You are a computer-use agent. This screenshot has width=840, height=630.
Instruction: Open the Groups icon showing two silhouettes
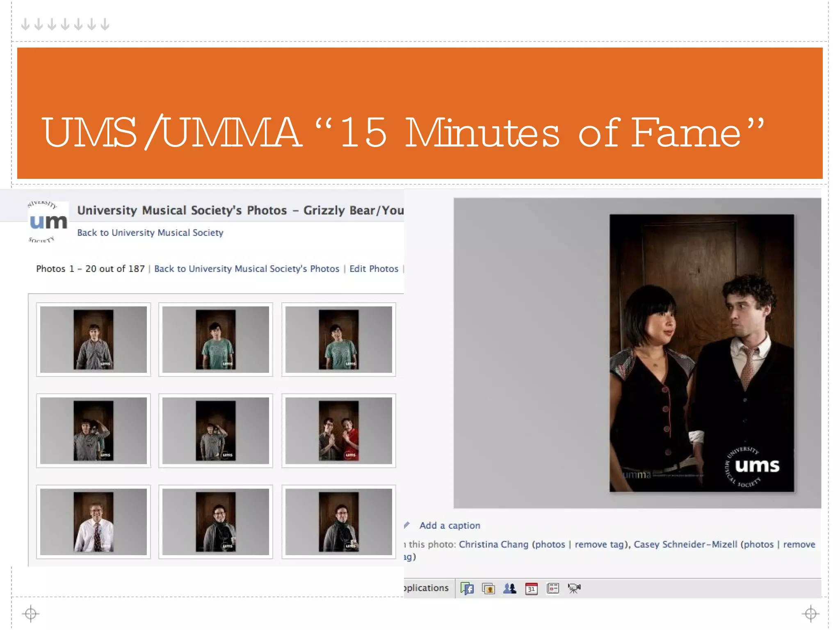coord(510,589)
